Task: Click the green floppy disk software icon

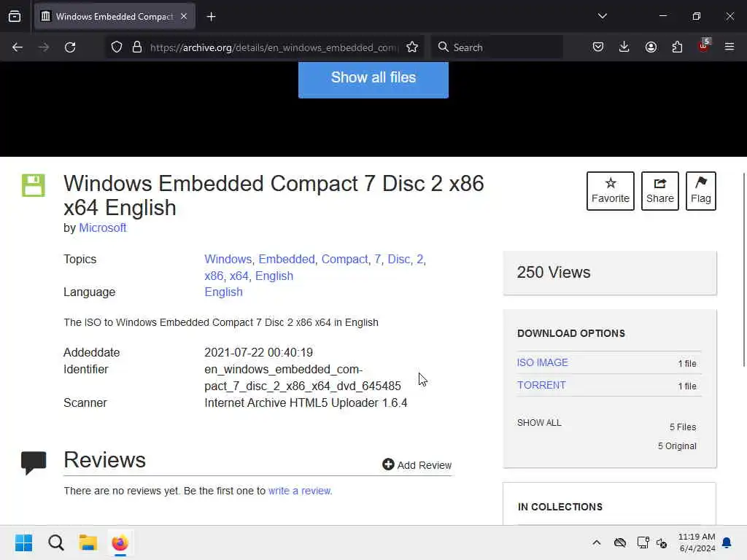Action: coord(34,185)
